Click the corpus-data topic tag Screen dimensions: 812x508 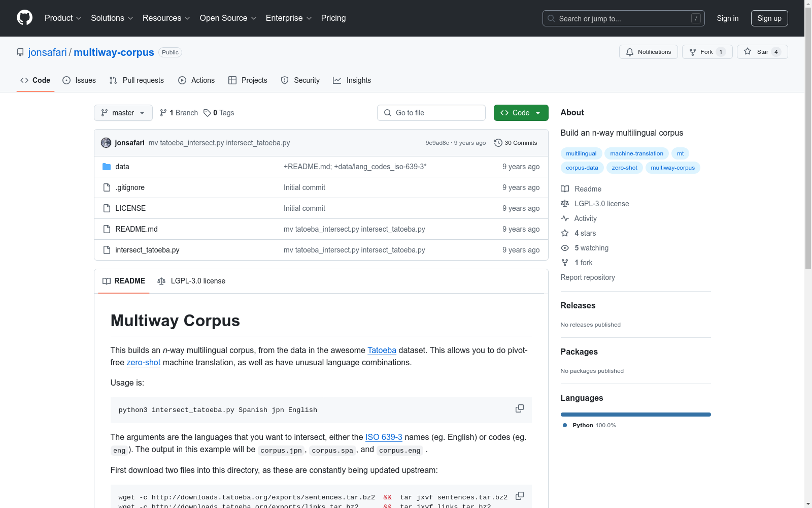[x=582, y=168]
